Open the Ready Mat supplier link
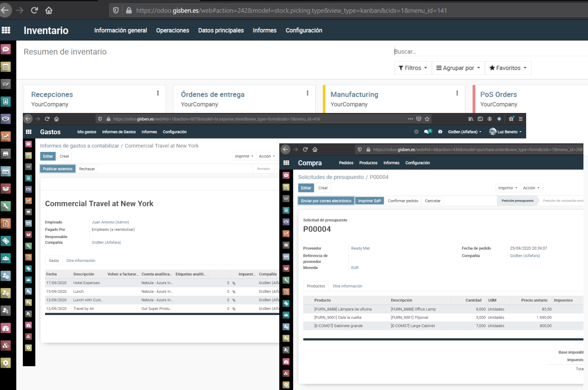 [x=360, y=248]
